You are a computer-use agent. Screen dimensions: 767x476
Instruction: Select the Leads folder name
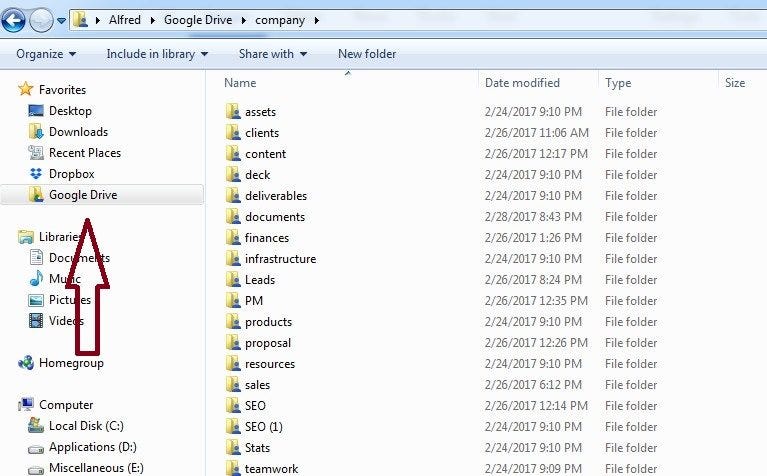click(260, 280)
